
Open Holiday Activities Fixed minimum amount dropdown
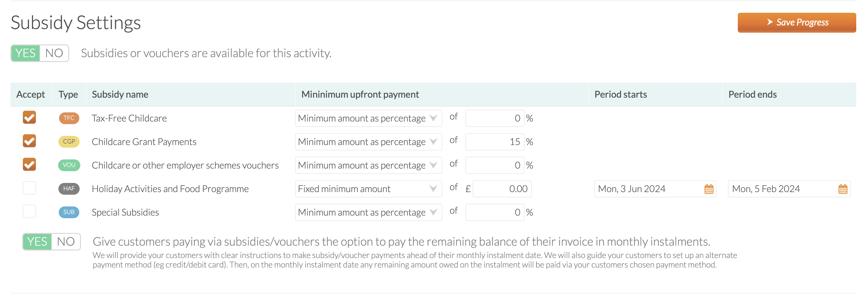coord(368,189)
